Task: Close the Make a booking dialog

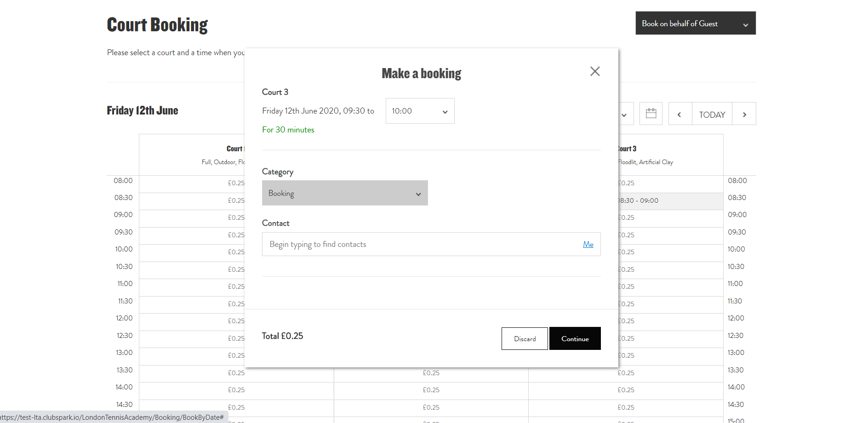Action: point(594,71)
